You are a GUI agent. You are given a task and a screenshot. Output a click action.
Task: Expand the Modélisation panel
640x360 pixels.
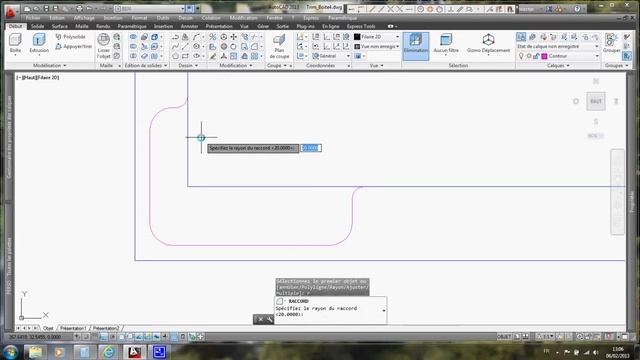point(49,65)
